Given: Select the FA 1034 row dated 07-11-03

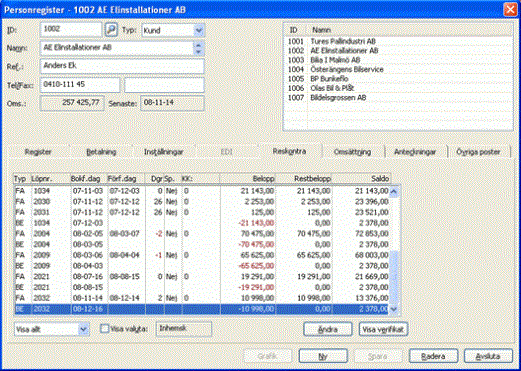Looking at the screenshot, I should point(202,191).
